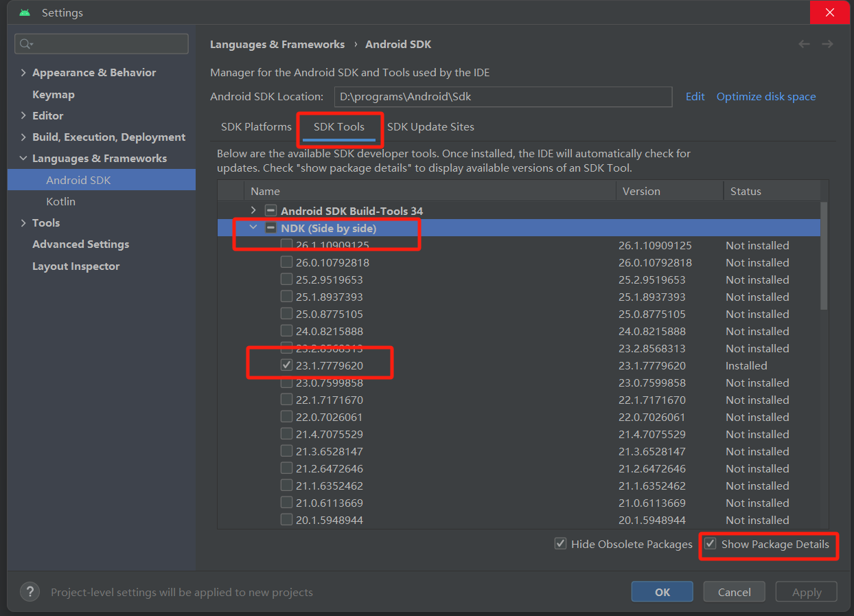Collapse Languages & Frameworks section
Image resolution: width=854 pixels, height=616 pixels.
[23, 159]
